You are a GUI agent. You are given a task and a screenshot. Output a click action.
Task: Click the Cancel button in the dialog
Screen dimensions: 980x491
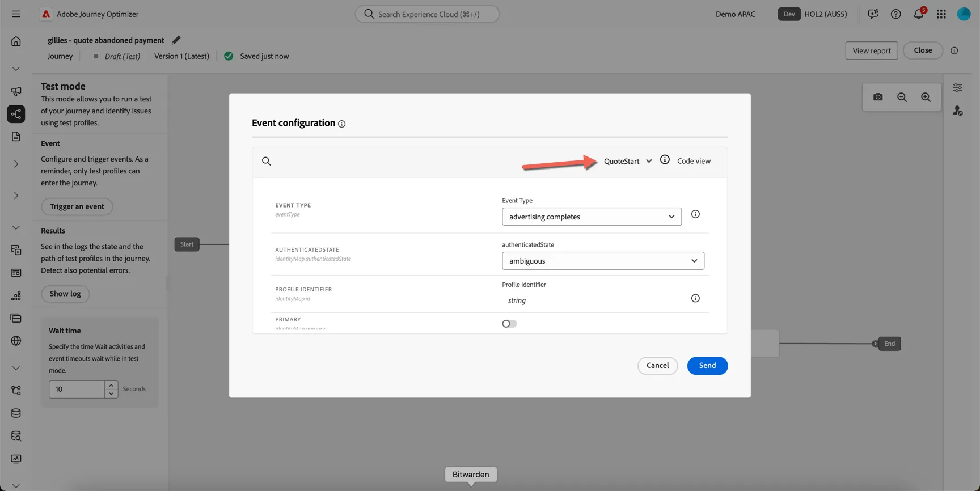[x=657, y=366]
